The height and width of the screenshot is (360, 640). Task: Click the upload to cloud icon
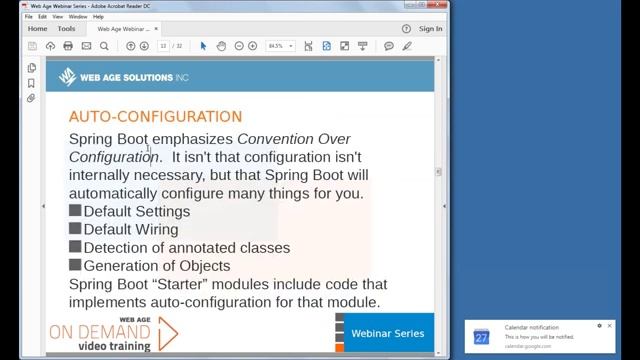[50, 46]
